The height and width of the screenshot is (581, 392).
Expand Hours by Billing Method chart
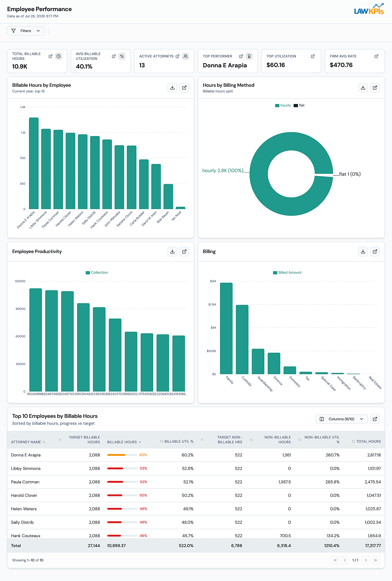pos(375,88)
